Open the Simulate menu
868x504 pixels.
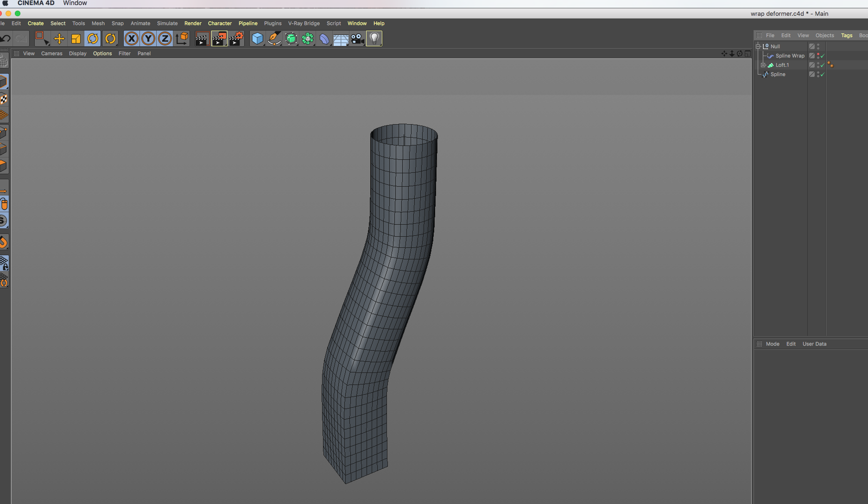click(x=167, y=23)
